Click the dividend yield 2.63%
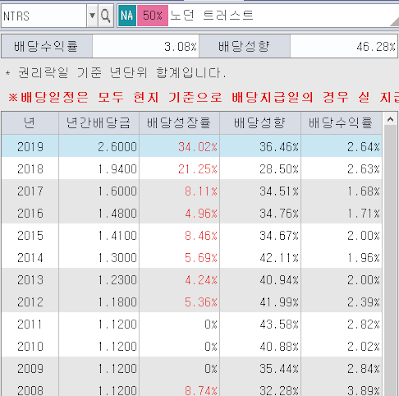Screen dimensions: 399x396 [x=363, y=169]
